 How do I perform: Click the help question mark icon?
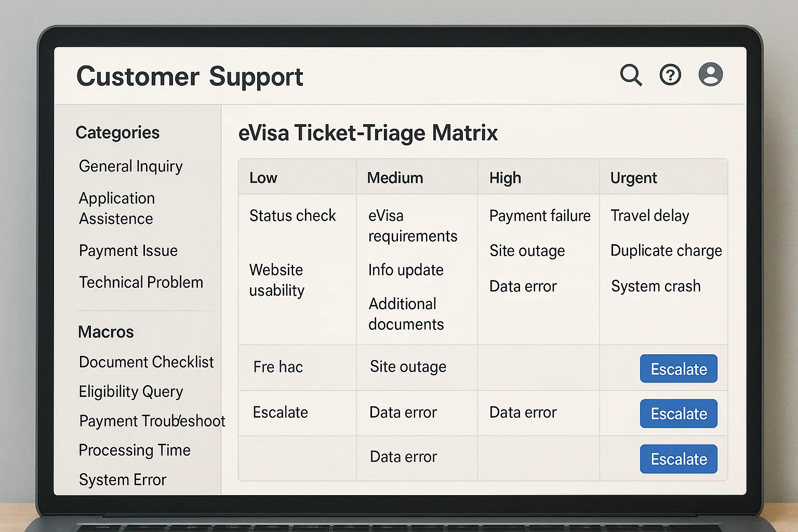coord(670,75)
